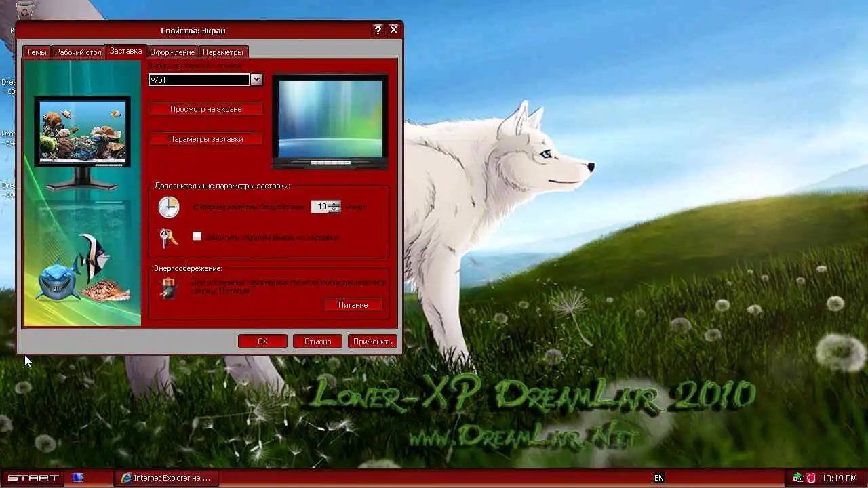Enable the password protection checkbox

click(197, 237)
